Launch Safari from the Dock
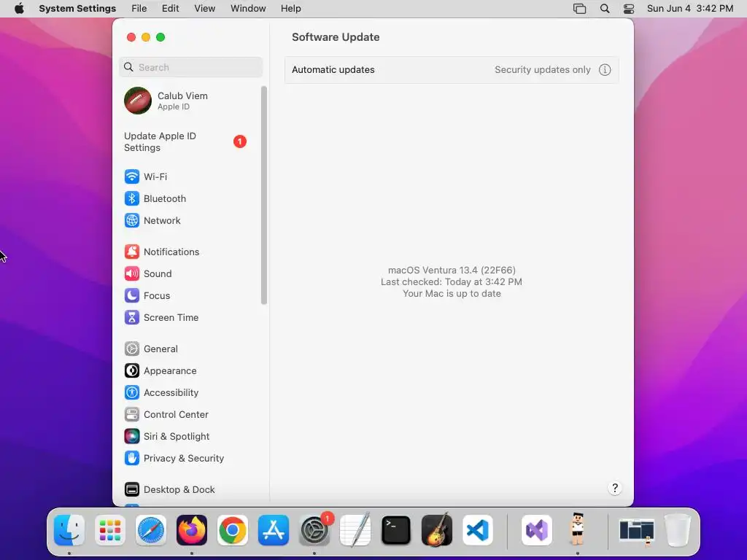The height and width of the screenshot is (560, 747). pos(151,530)
